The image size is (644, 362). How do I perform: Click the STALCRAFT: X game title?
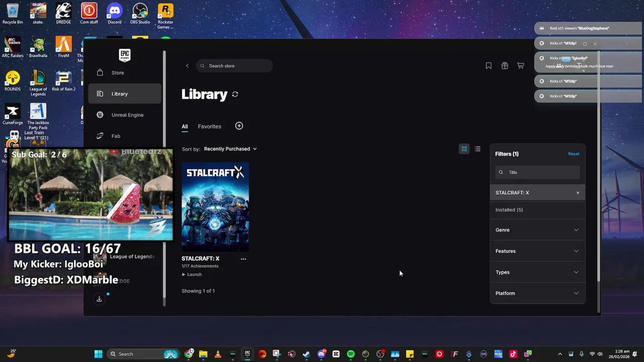tap(200, 258)
